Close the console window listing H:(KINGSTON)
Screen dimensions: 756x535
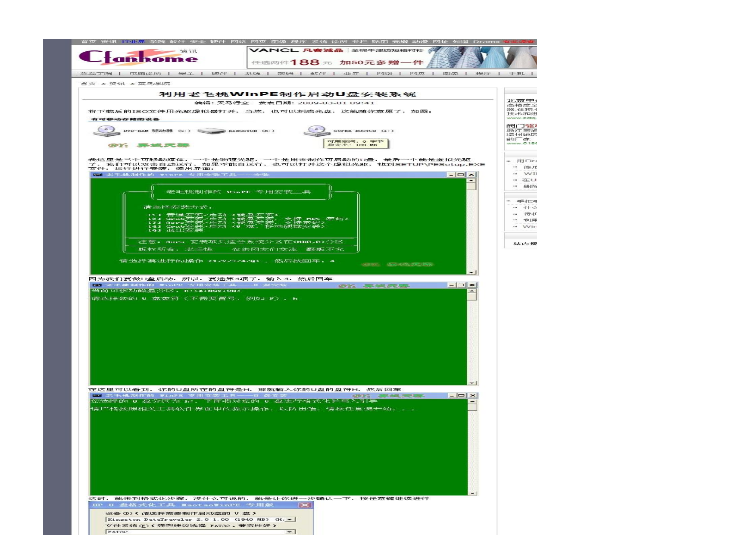pos(472,285)
